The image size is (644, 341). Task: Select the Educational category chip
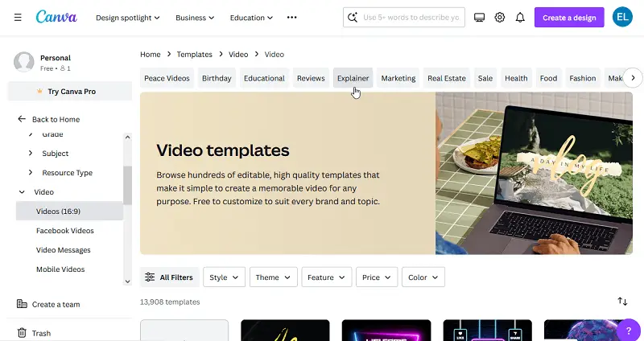point(264,78)
